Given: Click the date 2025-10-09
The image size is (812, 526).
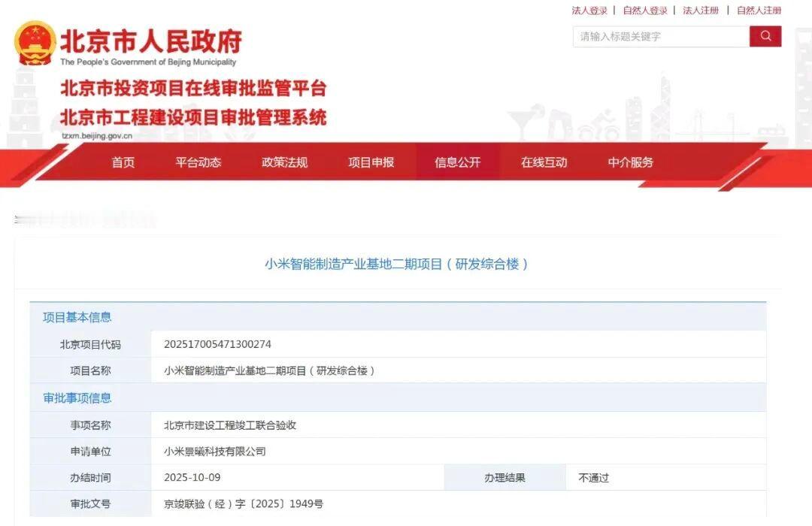Looking at the screenshot, I should click(192, 477).
